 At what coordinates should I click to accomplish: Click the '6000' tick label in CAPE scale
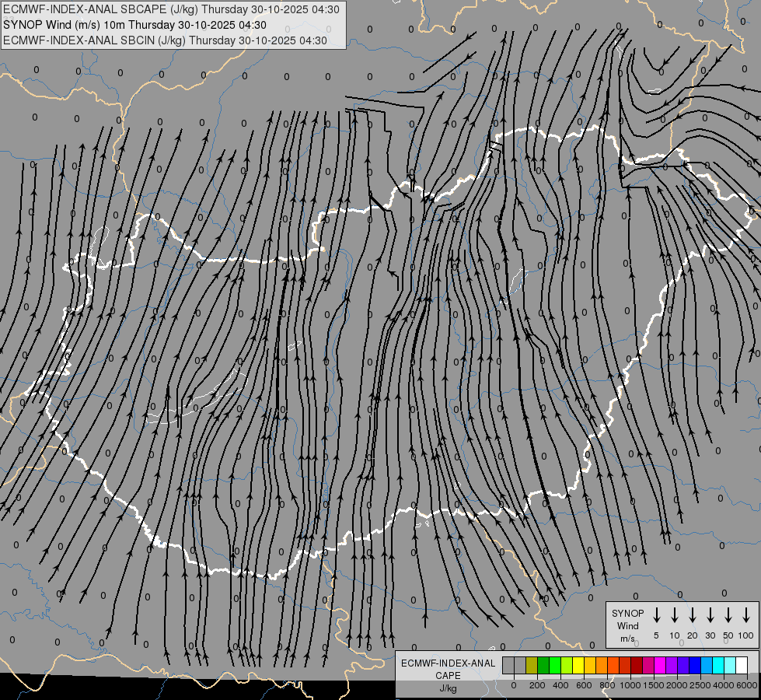pyautogui.click(x=746, y=685)
